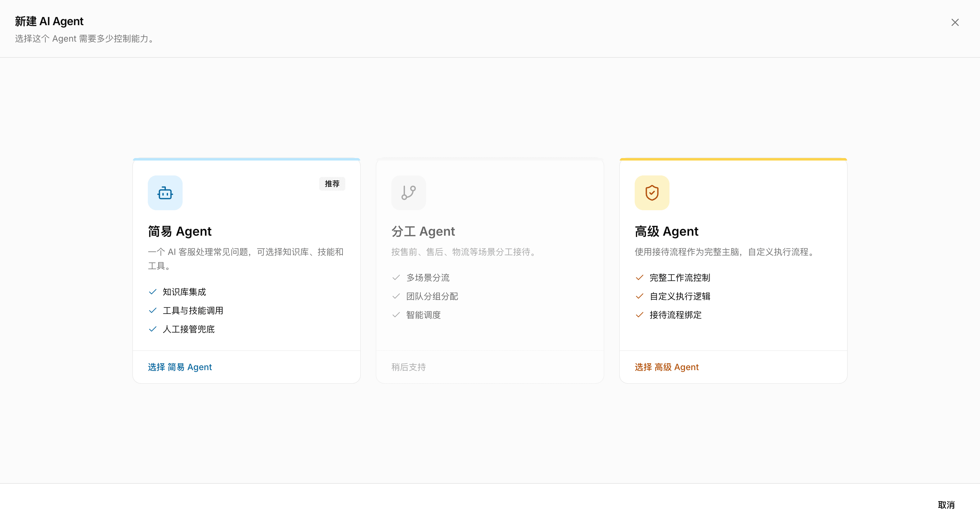Click the 智能调度 feature text
Image resolution: width=980 pixels, height=526 pixels.
424,315
